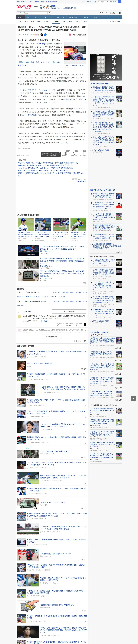Open the 岡本 和真 player link
This screenshot has height=644, width=138.
[x=21, y=305]
